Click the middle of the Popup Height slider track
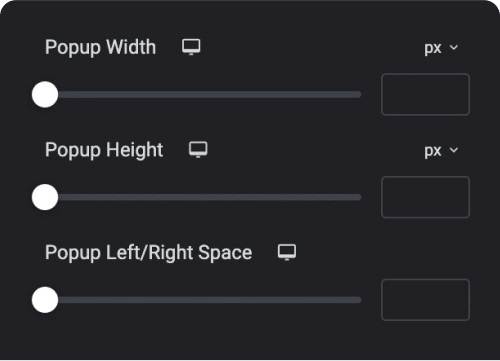Screen dimensions: 500x361 pyautogui.click(x=203, y=197)
